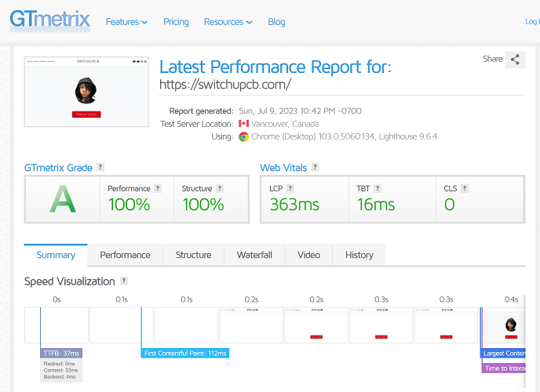Click help icon next to GTmetrix Grade
The width and height of the screenshot is (540, 392).
[x=100, y=168]
